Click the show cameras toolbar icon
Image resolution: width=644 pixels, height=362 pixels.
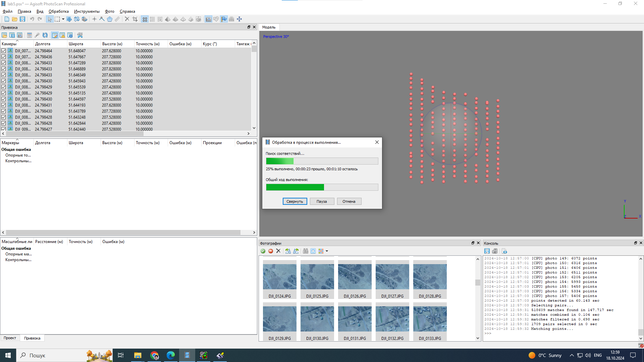208,19
